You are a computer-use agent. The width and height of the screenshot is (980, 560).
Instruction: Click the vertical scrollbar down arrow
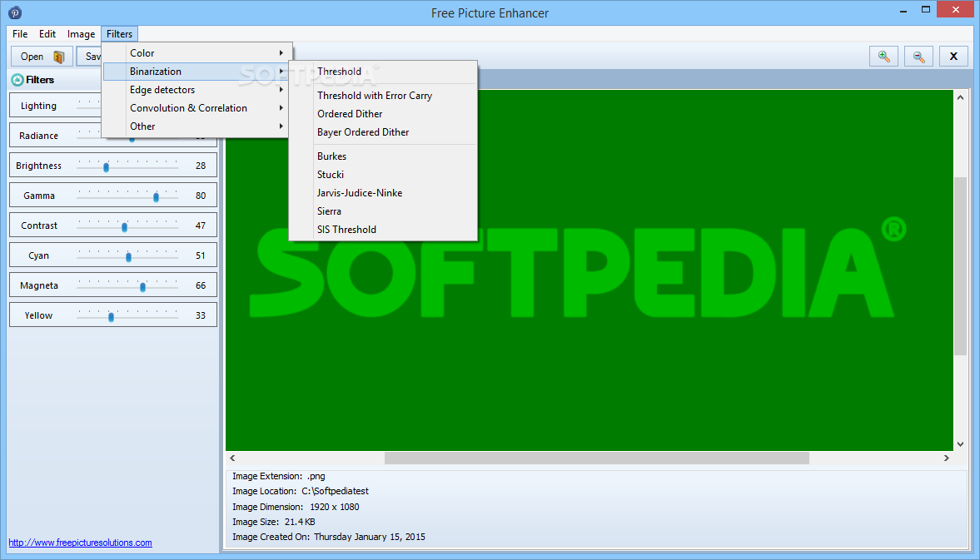(960, 444)
